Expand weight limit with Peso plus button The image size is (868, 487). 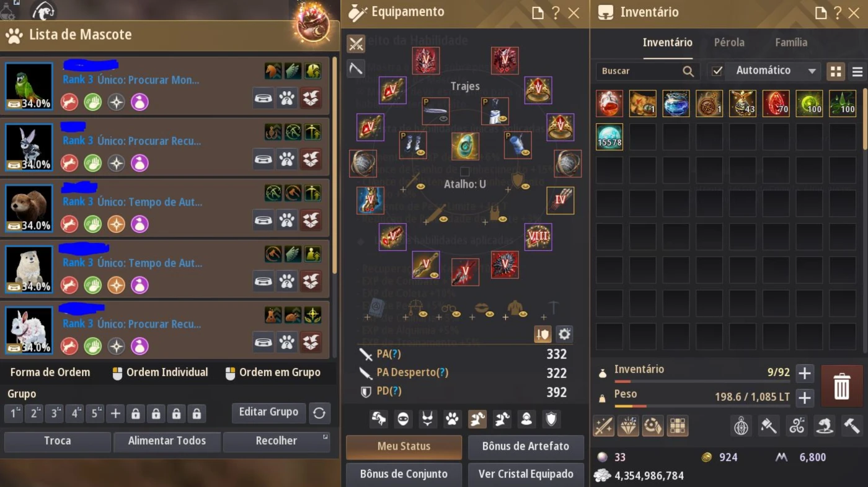pos(805,397)
